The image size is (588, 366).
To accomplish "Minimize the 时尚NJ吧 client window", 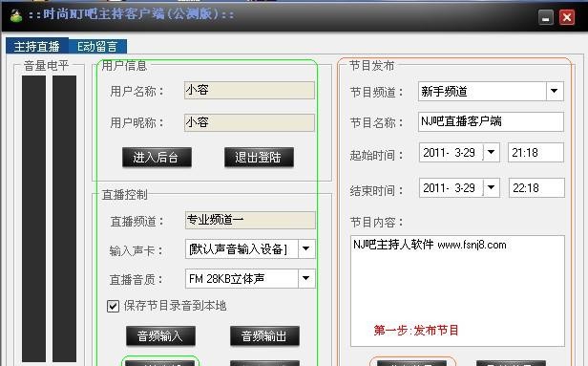I will click(546, 17).
